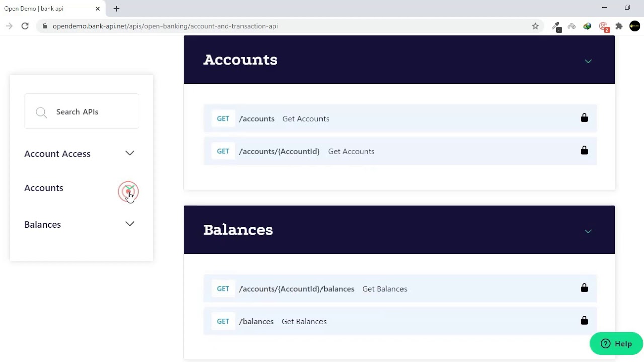Open the Account Access sidebar item

click(x=57, y=154)
